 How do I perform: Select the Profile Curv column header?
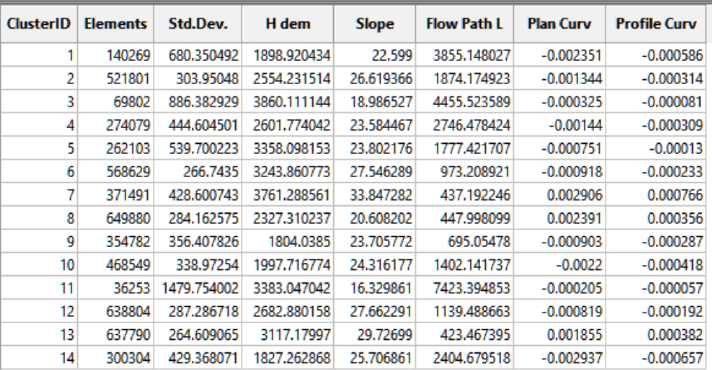[x=656, y=24]
